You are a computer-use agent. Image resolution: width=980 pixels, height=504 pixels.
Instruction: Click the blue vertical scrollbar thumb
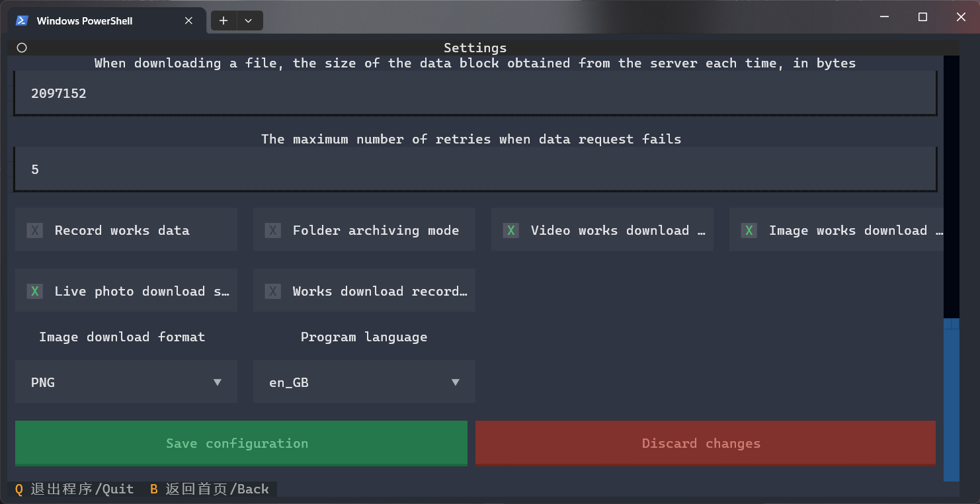click(x=951, y=400)
